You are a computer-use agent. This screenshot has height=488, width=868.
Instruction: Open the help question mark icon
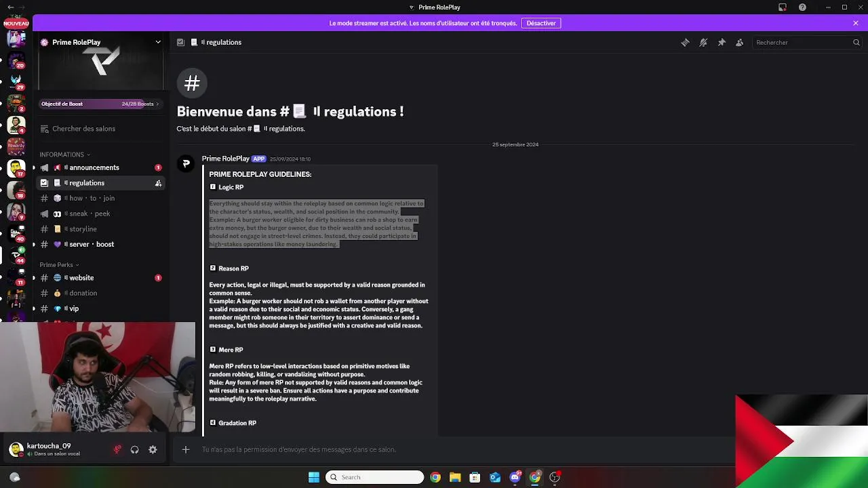pos(803,7)
